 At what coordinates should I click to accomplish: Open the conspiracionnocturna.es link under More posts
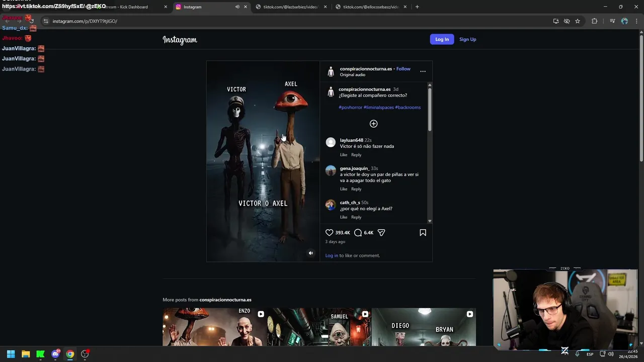[225, 300]
